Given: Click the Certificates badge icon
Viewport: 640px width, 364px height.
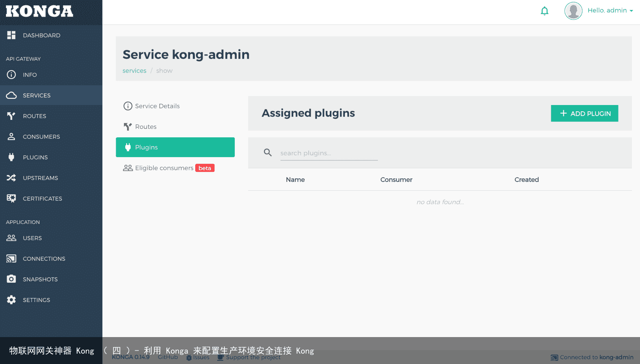Looking at the screenshot, I should pos(11,198).
